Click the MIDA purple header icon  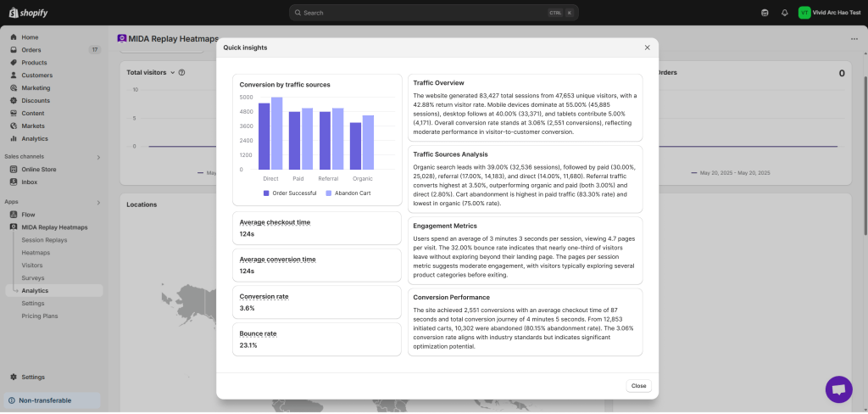(122, 39)
